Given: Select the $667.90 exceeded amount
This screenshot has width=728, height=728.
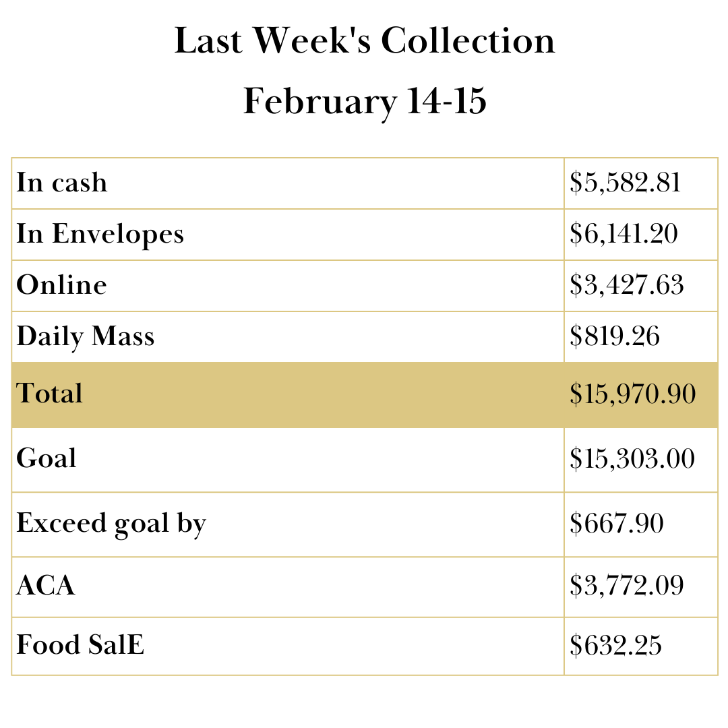Looking at the screenshot, I should point(616,524).
